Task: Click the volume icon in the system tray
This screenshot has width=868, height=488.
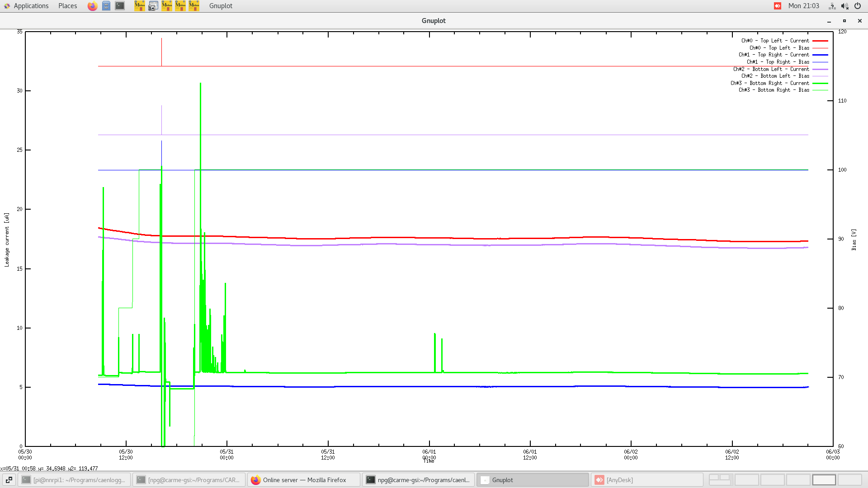Action: pos(844,6)
